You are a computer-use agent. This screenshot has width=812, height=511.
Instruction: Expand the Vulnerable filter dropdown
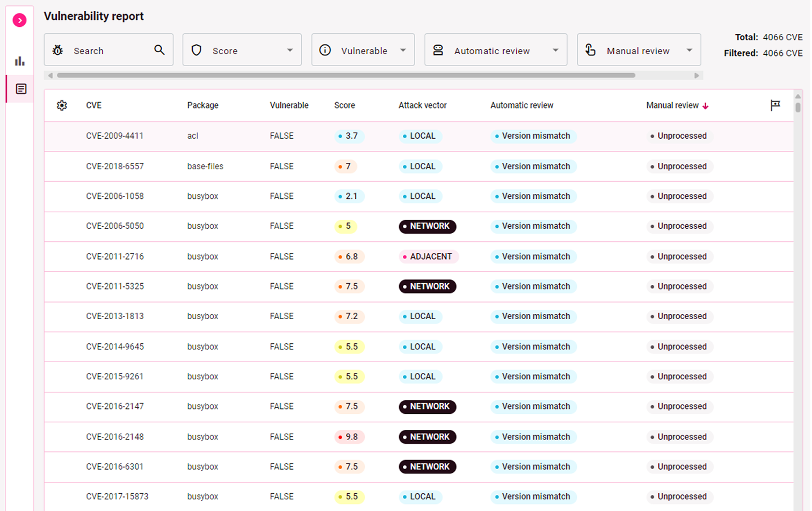[363, 50]
